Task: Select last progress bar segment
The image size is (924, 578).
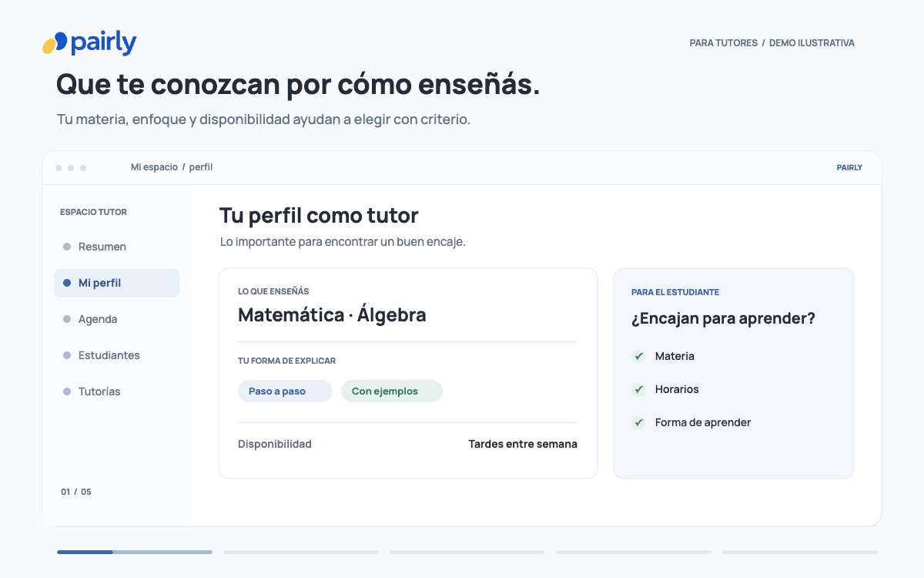Action: (800, 552)
